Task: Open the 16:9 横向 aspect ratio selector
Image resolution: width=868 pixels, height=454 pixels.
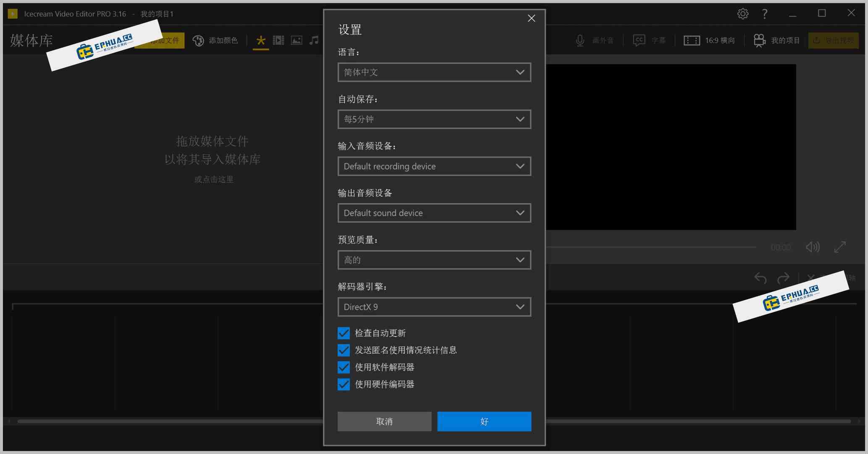Action: (x=710, y=40)
